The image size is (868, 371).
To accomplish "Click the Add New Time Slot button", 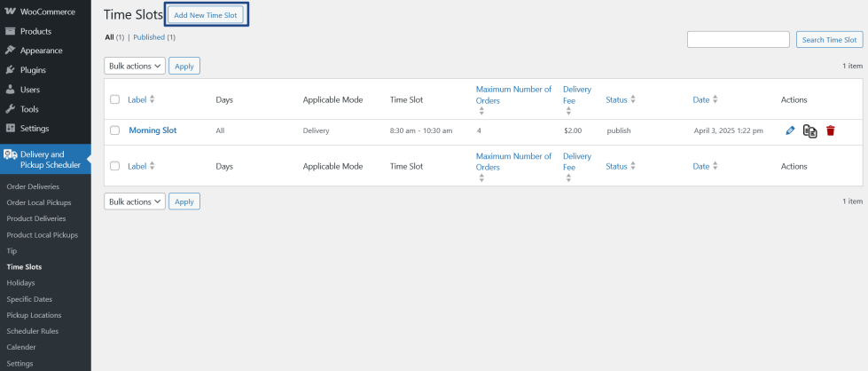I will 205,15.
